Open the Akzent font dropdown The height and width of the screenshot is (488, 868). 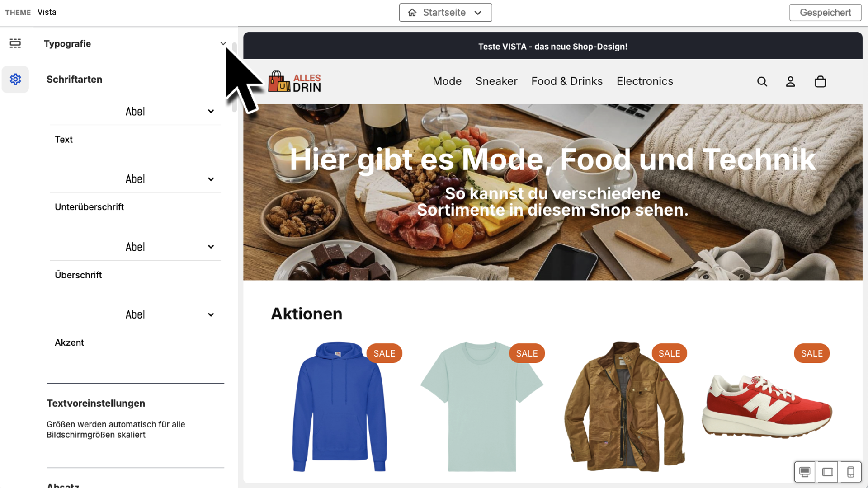point(136,314)
